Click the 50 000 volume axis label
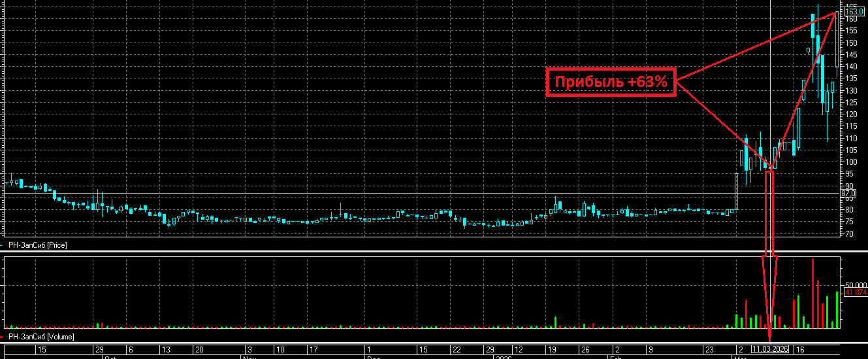 point(856,286)
